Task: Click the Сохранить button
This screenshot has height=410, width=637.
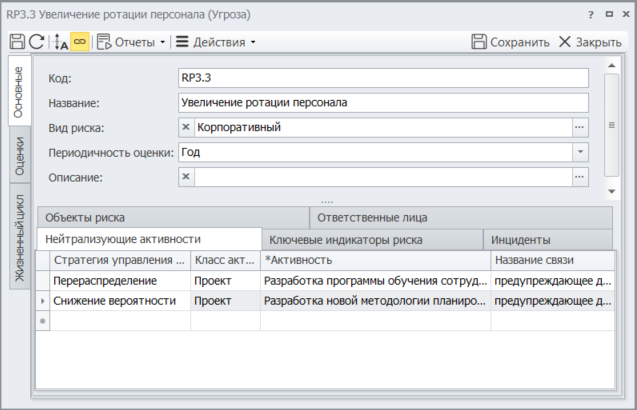Action: tap(510, 42)
